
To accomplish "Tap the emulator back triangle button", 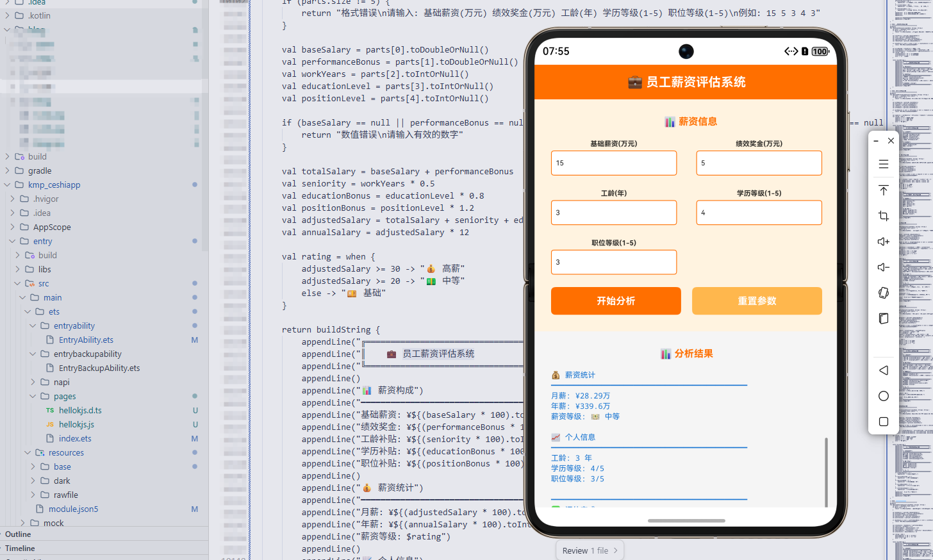I will pyautogui.click(x=883, y=370).
